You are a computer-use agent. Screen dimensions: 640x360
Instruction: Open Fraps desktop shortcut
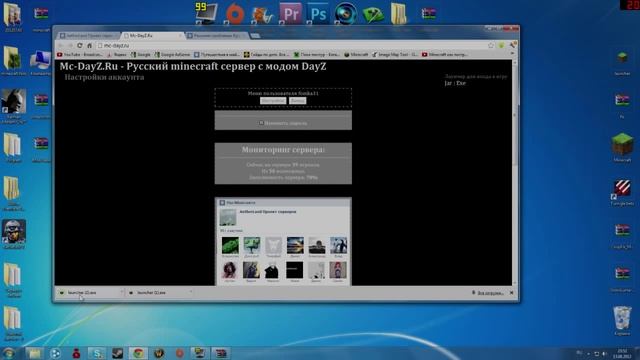click(x=206, y=13)
